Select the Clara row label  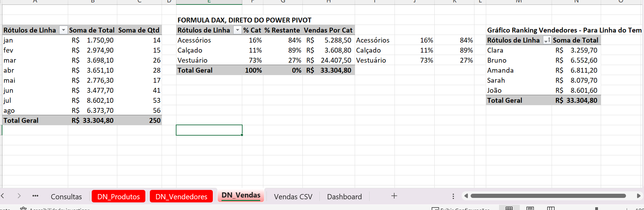(x=519, y=50)
